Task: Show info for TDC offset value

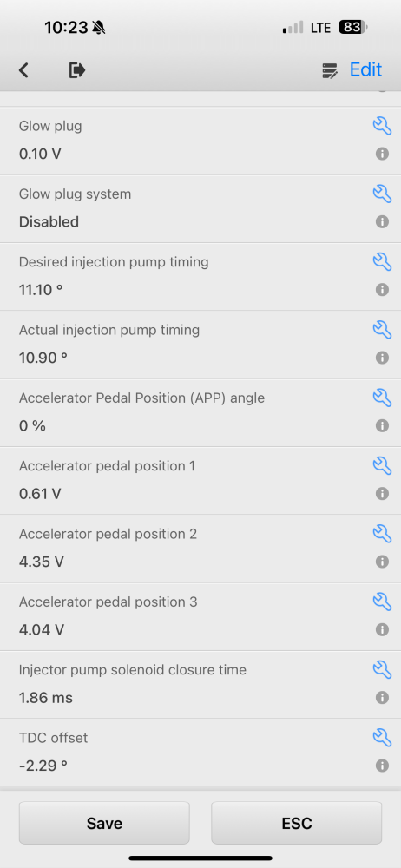Action: click(x=382, y=766)
